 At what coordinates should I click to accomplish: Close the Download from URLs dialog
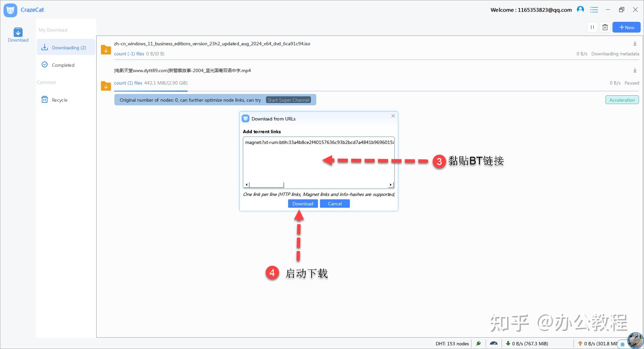pos(393,116)
